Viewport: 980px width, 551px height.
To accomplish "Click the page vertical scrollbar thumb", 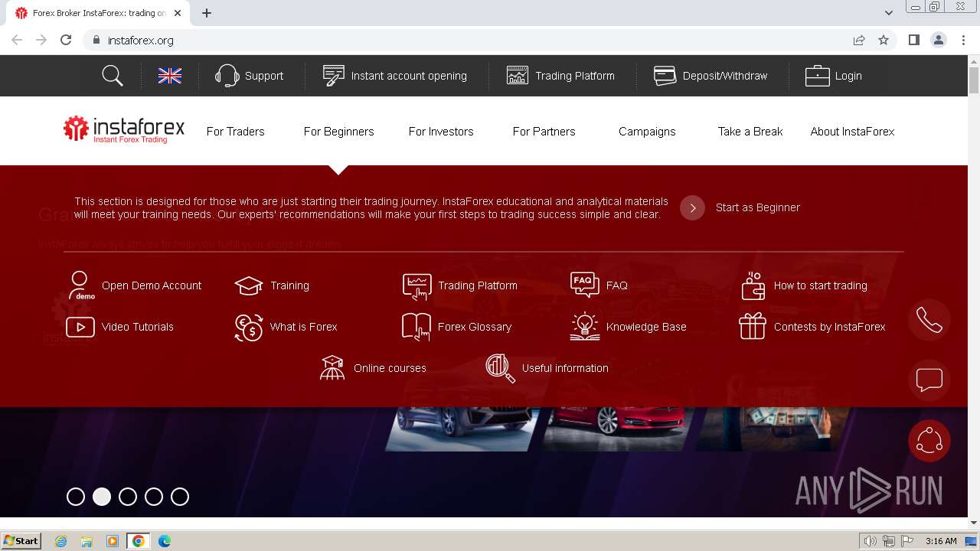I will tap(974, 80).
